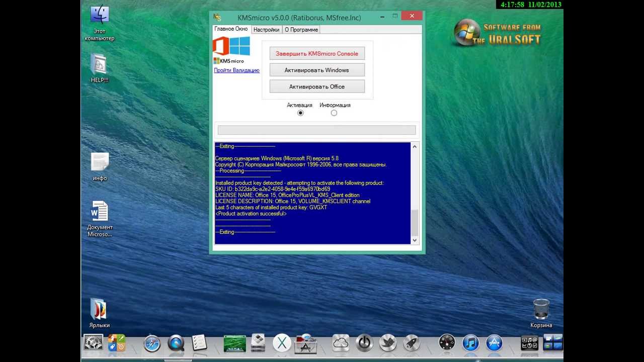Open Этот компьютер desktop icon

(100, 23)
